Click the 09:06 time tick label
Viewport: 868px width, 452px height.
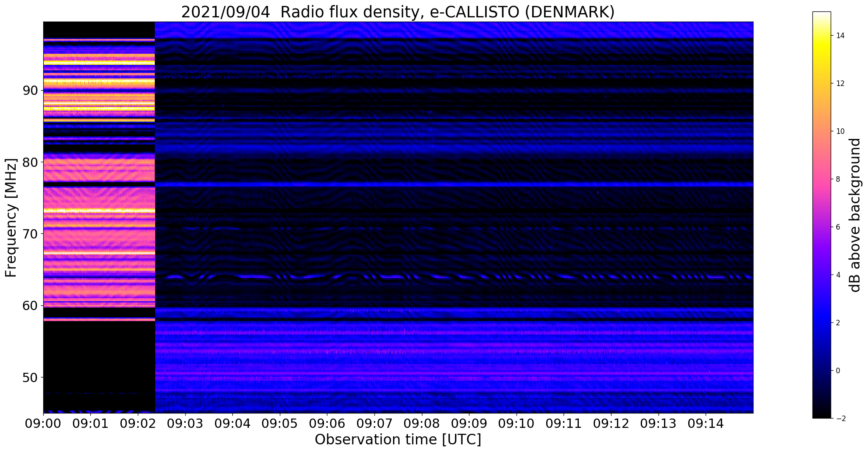(327, 423)
